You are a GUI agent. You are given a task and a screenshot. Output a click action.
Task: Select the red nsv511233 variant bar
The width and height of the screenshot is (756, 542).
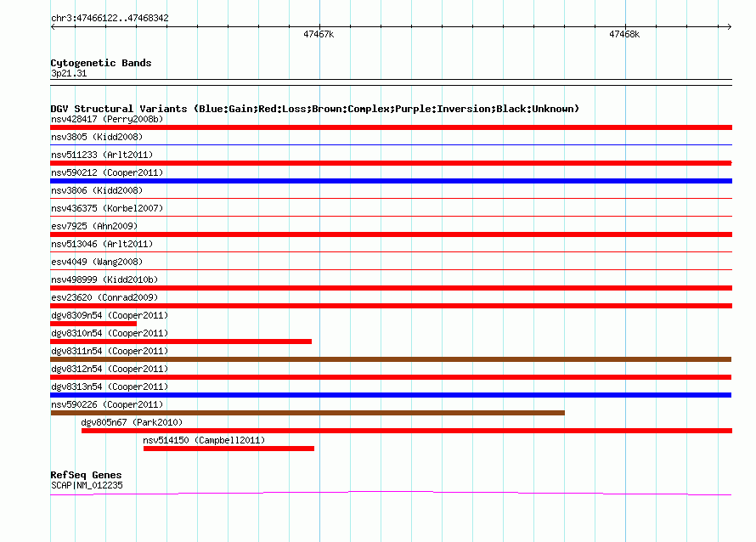pos(391,163)
